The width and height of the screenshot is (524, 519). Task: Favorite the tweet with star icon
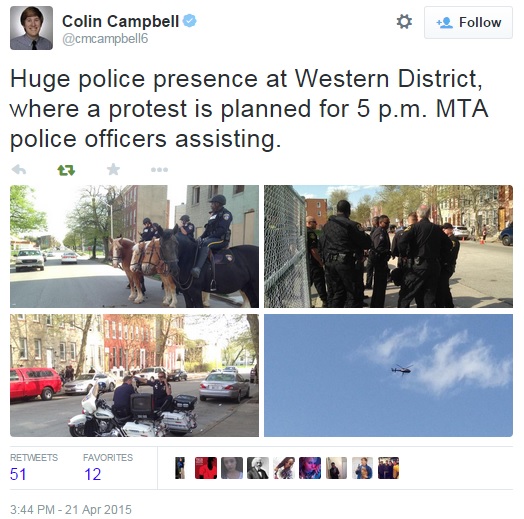113,169
